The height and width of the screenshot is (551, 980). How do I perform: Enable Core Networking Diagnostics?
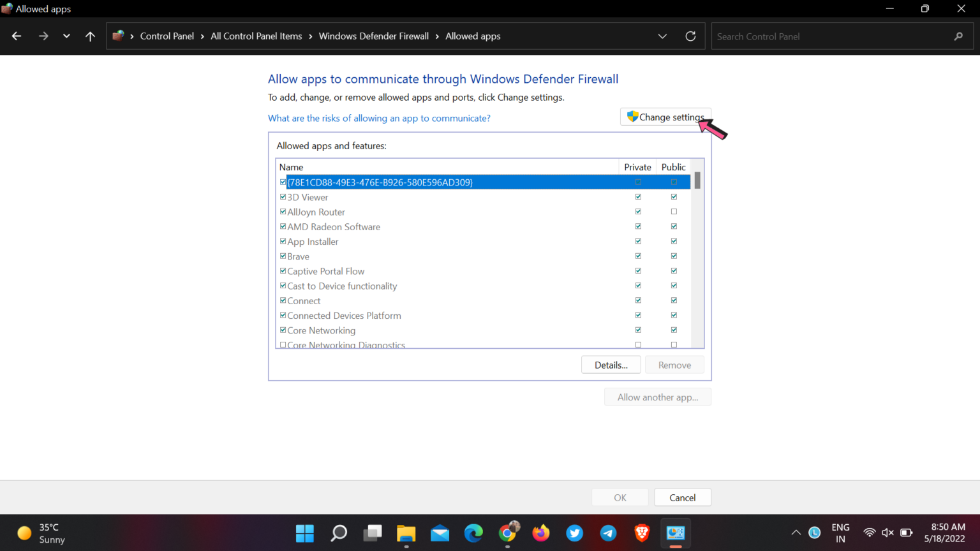pyautogui.click(x=283, y=344)
